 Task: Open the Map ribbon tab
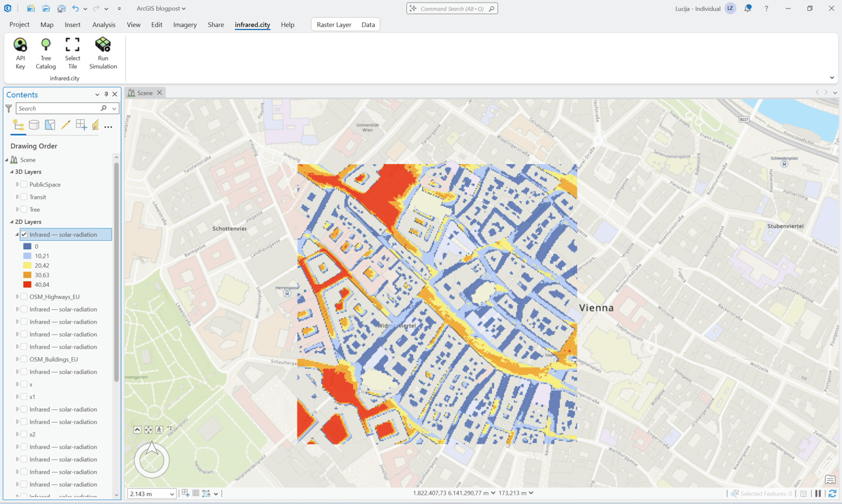point(47,25)
